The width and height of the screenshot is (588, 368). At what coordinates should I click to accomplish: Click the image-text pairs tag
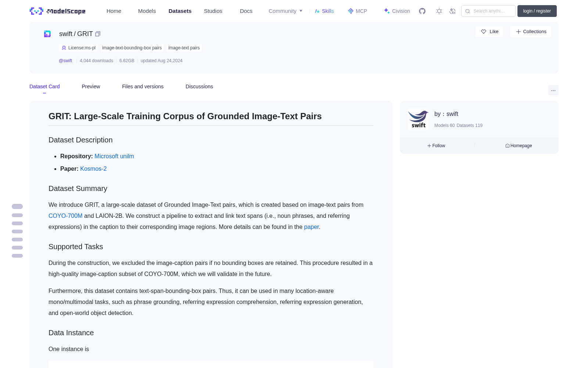[184, 48]
